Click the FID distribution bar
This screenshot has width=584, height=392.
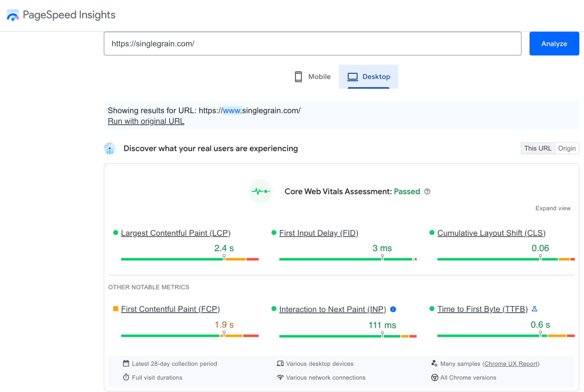tap(348, 259)
